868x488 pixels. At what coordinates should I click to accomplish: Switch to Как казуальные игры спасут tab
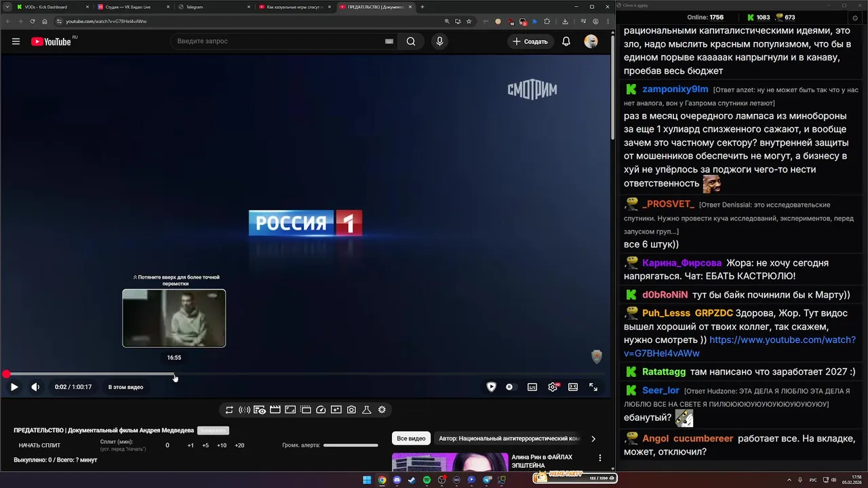295,7
